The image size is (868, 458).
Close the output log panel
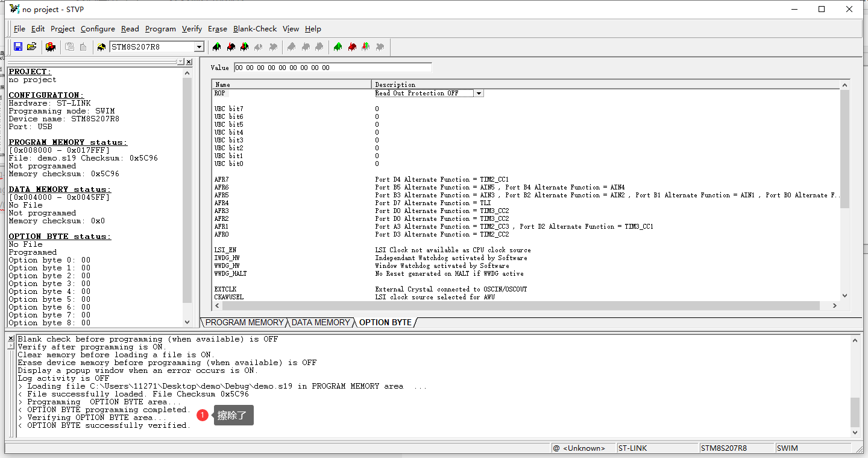11,339
